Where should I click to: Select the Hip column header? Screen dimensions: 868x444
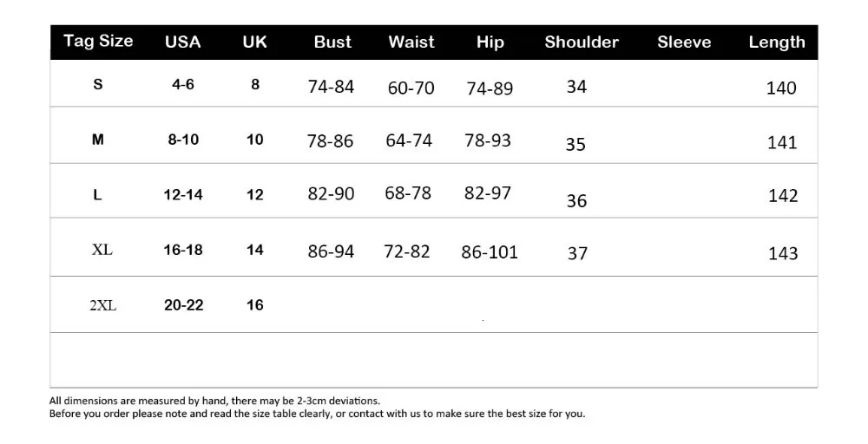pyautogui.click(x=490, y=42)
